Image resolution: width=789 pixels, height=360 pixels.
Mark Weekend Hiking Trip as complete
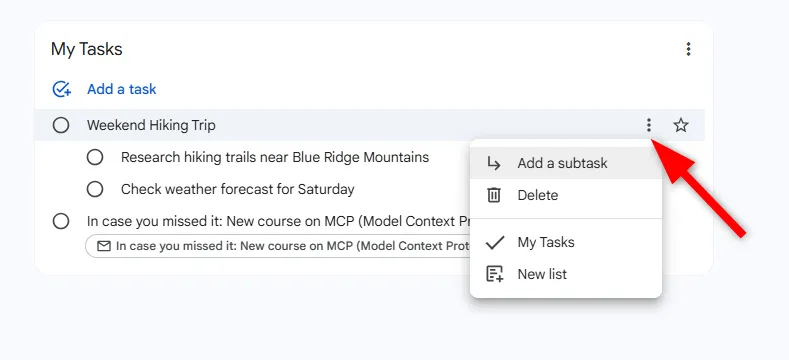pyautogui.click(x=61, y=125)
